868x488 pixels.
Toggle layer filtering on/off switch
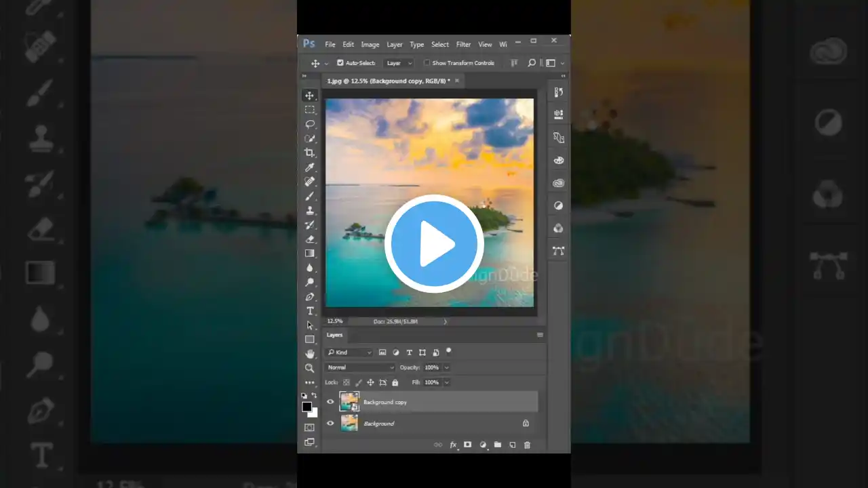point(449,351)
